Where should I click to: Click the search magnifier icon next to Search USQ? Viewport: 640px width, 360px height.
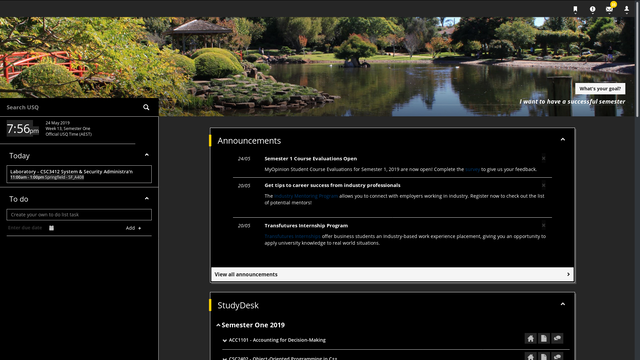pos(146,107)
